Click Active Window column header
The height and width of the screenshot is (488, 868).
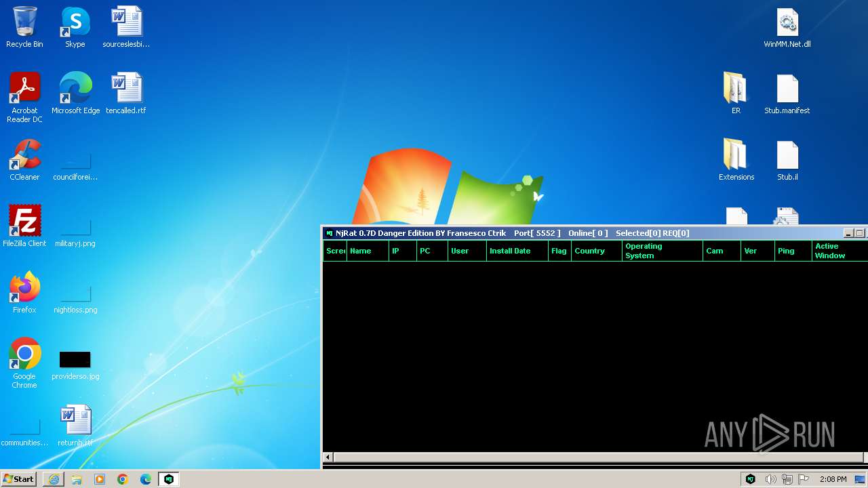(840, 251)
